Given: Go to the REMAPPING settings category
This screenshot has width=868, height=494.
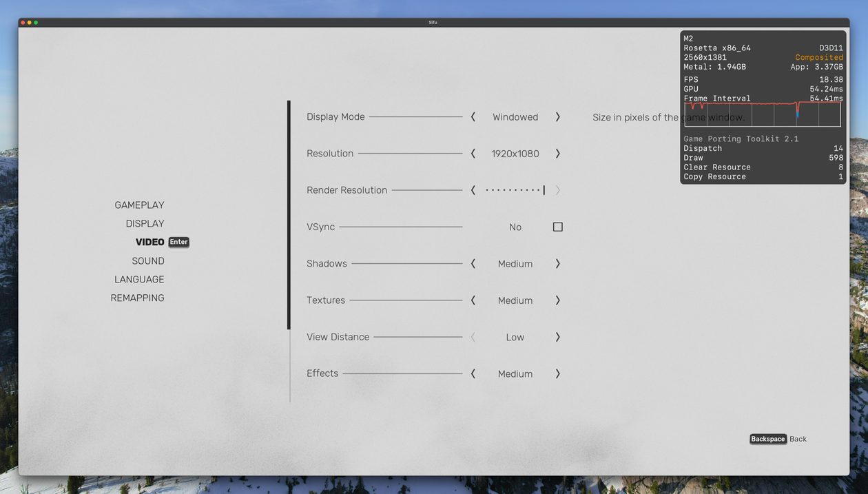Looking at the screenshot, I should pyautogui.click(x=137, y=298).
